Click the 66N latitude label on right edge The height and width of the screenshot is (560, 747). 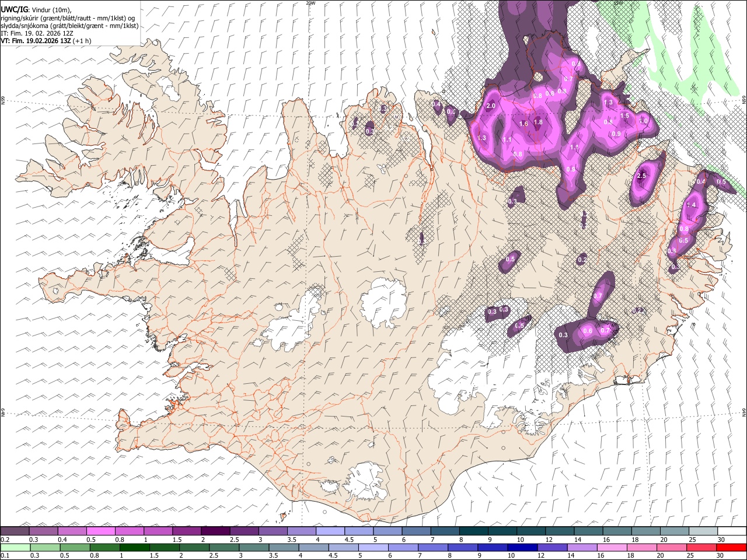pos(744,100)
